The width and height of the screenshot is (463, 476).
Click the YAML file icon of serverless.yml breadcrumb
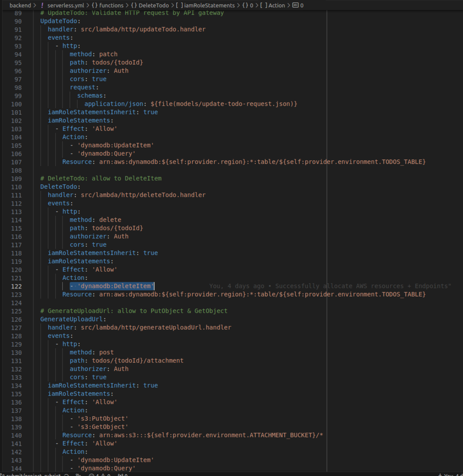click(42, 5)
